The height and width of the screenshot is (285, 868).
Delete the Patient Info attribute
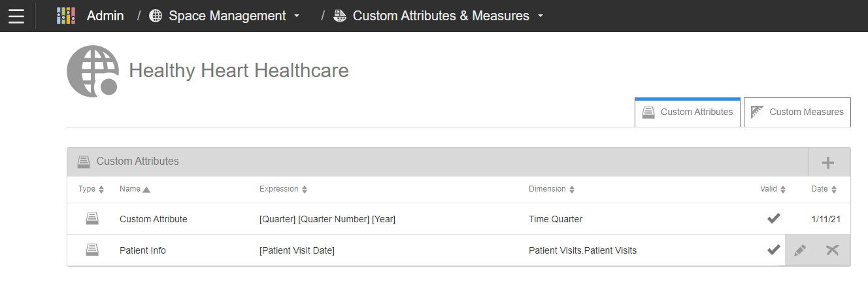832,250
